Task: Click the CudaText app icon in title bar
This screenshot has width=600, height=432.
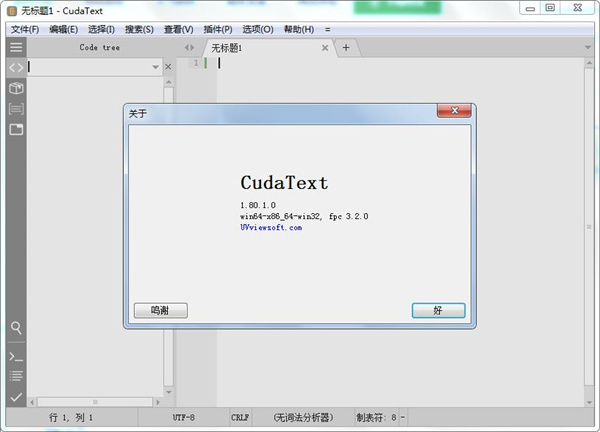Action: 12,11
